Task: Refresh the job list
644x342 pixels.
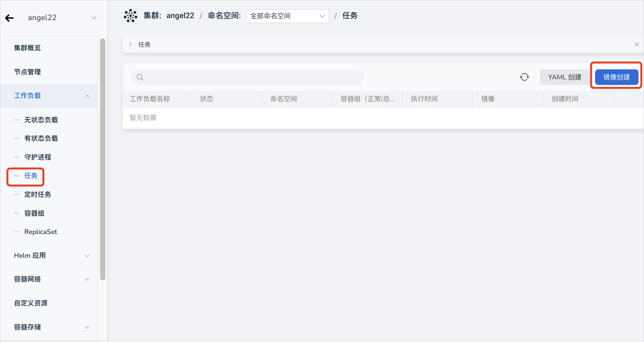Action: (524, 77)
